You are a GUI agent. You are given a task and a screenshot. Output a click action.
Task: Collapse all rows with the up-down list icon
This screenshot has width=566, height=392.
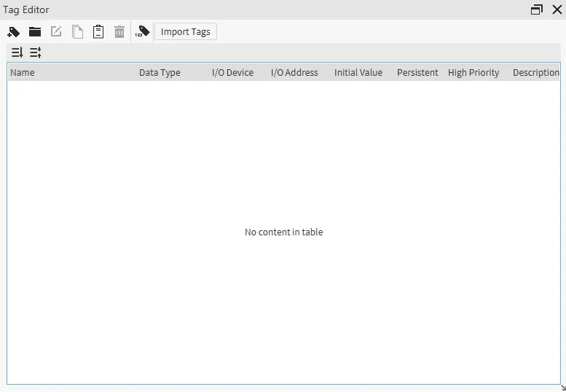tap(36, 52)
